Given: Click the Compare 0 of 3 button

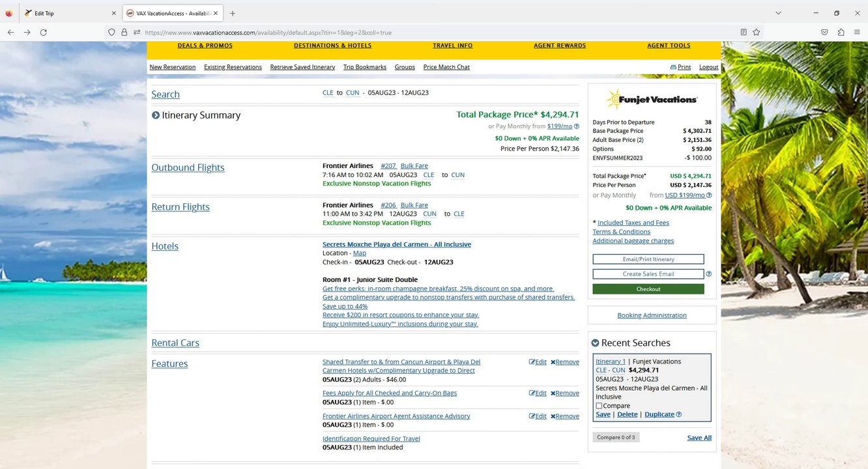Looking at the screenshot, I should click(616, 437).
